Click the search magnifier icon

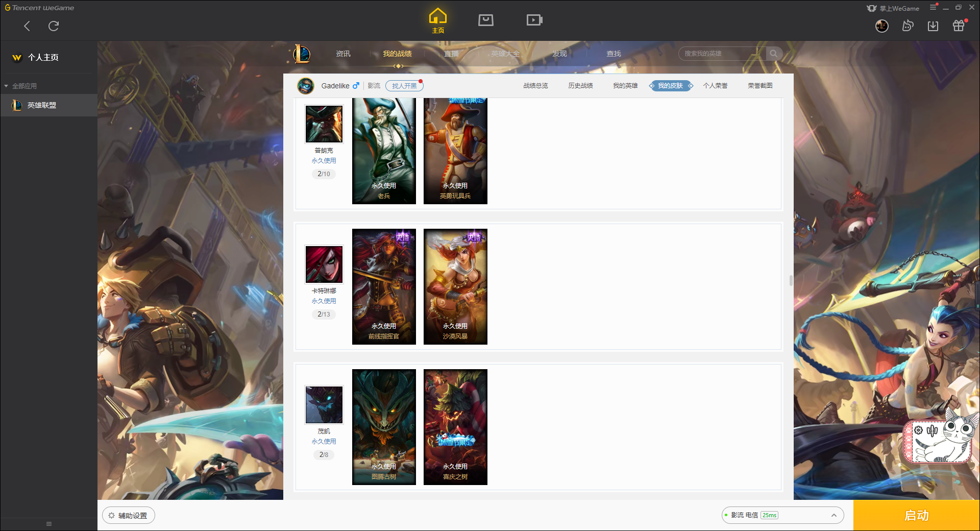tap(774, 54)
